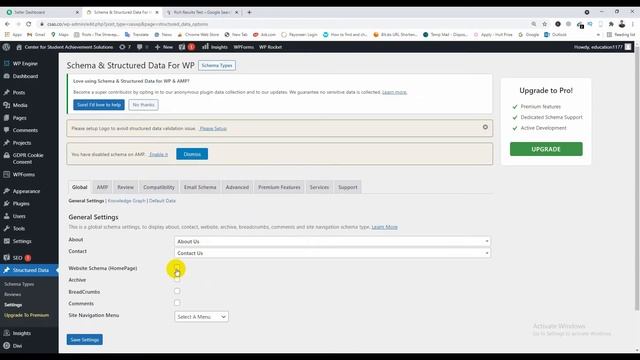Open the Default Data sub-link
This screenshot has height=360, width=640.
pyautogui.click(x=162, y=201)
